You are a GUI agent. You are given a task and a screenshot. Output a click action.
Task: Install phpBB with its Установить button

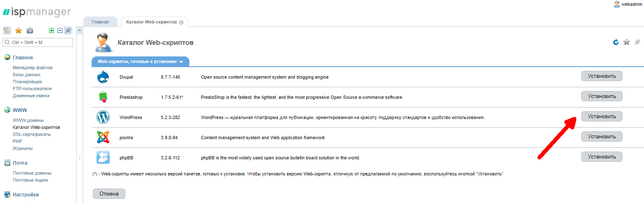(602, 156)
